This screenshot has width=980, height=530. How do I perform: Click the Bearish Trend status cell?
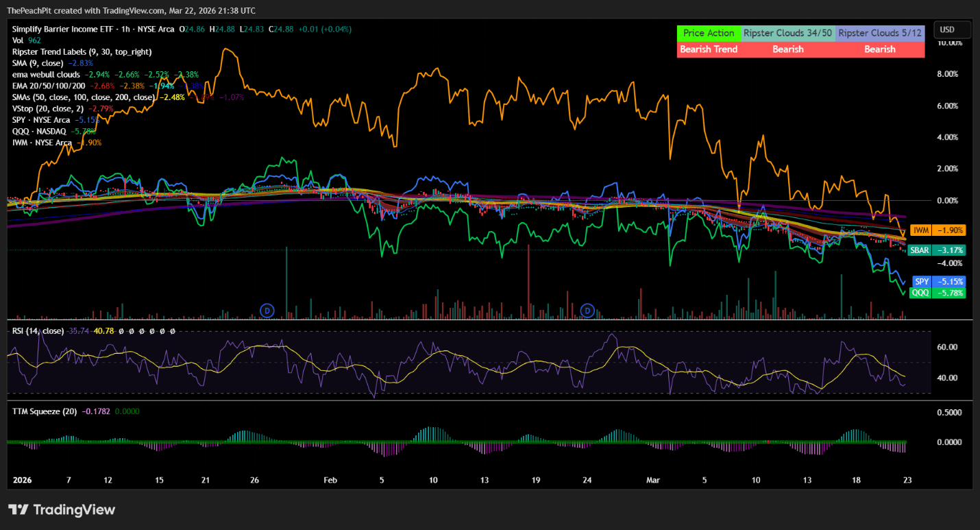pyautogui.click(x=709, y=49)
